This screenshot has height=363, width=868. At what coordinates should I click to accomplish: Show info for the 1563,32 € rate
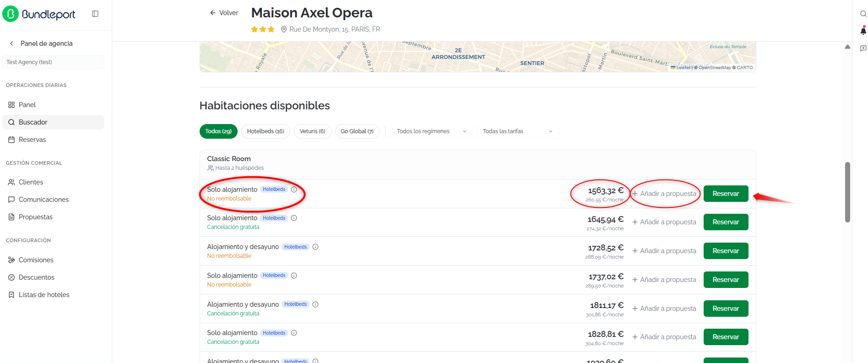[294, 190]
